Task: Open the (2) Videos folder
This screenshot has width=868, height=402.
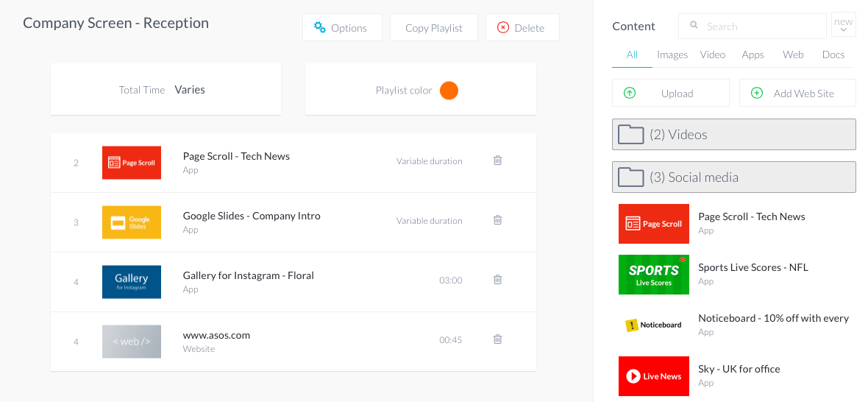Action: tap(734, 135)
